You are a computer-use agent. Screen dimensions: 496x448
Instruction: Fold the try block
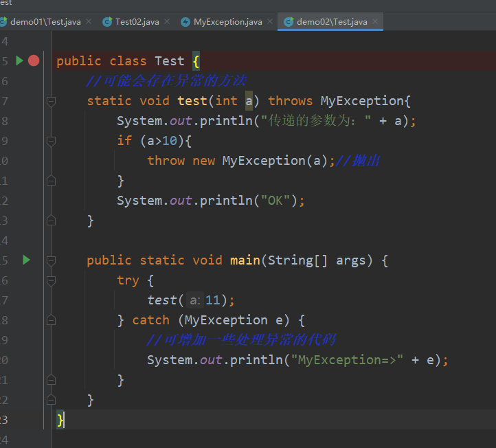[51, 280]
